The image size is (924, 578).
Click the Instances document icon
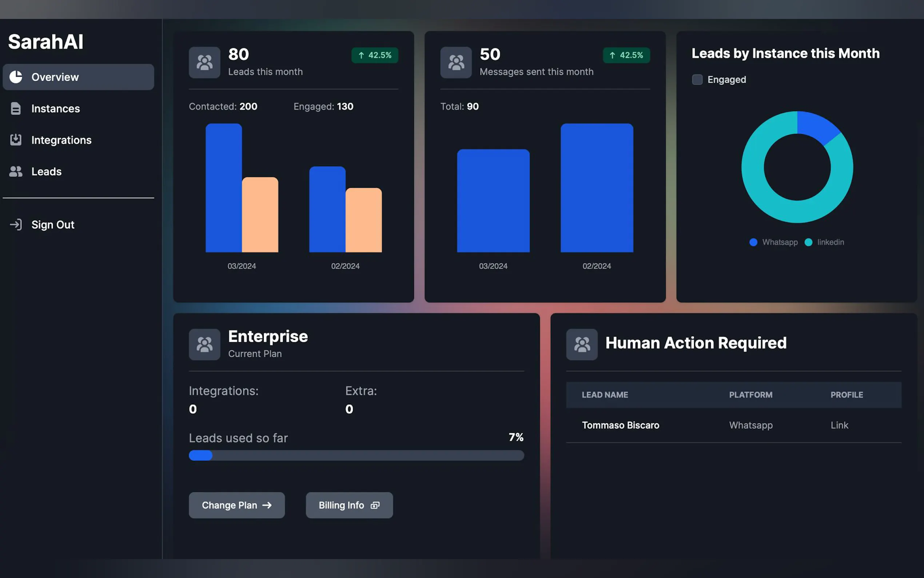[16, 108]
